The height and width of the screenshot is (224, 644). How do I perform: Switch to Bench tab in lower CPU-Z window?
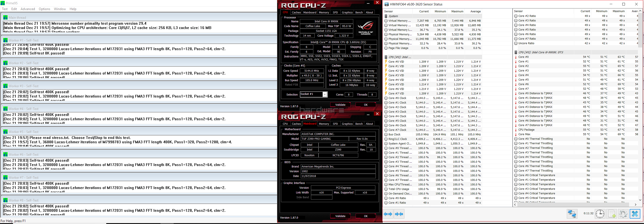pyautogui.click(x=359, y=124)
